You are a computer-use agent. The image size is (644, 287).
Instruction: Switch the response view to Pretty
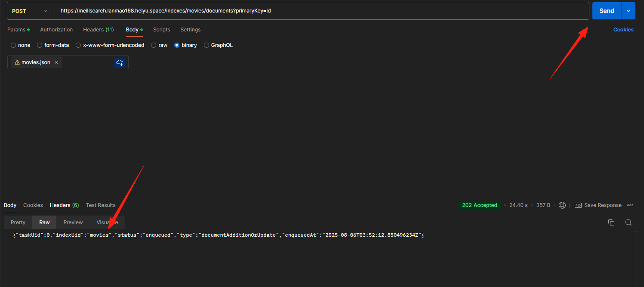(18, 222)
